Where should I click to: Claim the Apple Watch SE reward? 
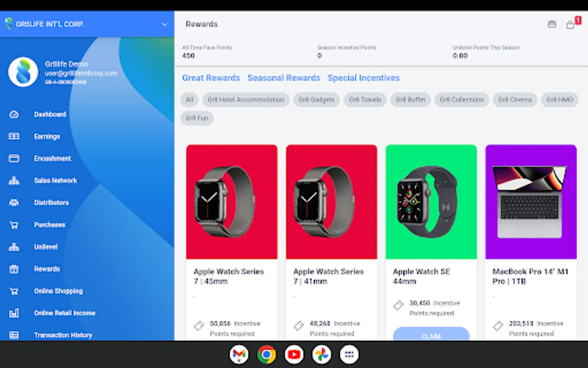coord(431,334)
